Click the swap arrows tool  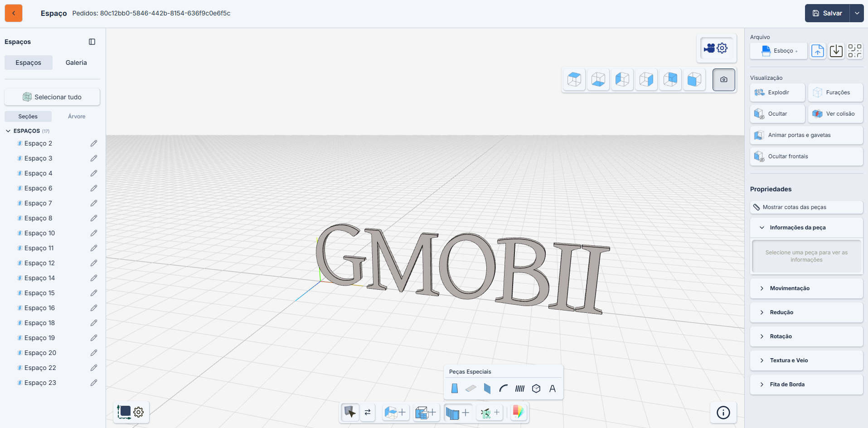point(368,412)
